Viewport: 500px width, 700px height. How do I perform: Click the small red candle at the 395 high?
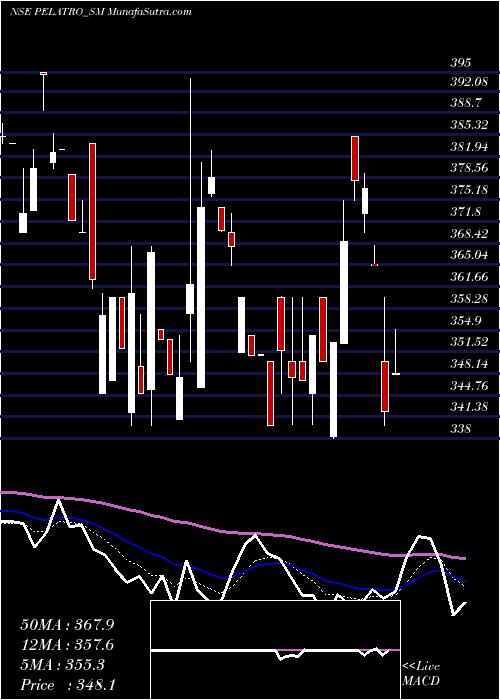(43, 73)
